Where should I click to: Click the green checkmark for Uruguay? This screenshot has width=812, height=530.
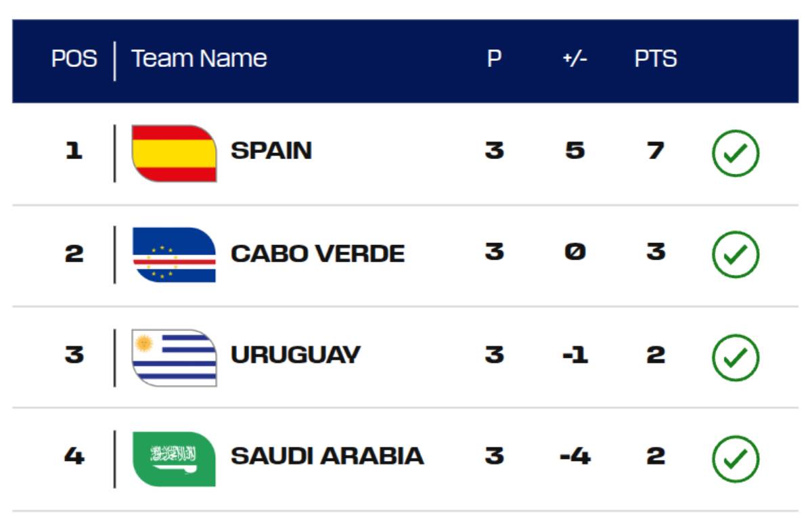pyautogui.click(x=736, y=357)
